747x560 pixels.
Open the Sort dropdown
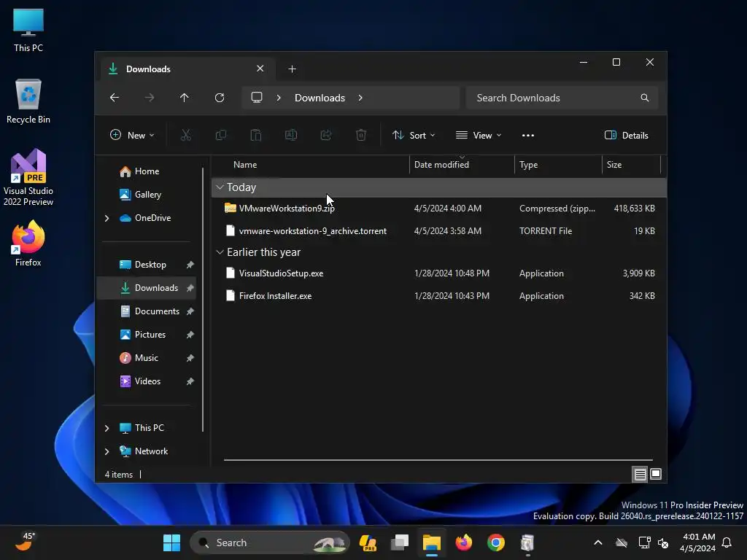tap(413, 135)
